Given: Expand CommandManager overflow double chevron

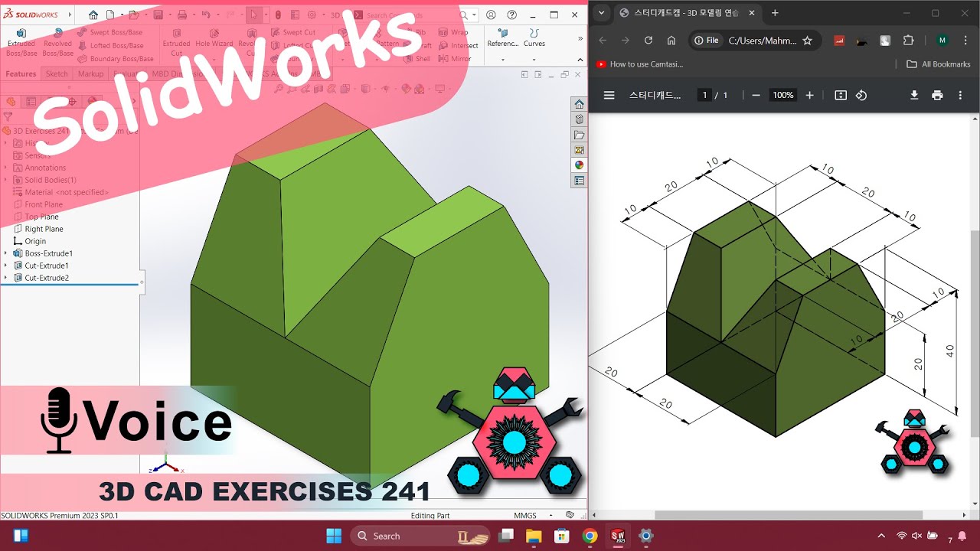Looking at the screenshot, I should tap(580, 38).
